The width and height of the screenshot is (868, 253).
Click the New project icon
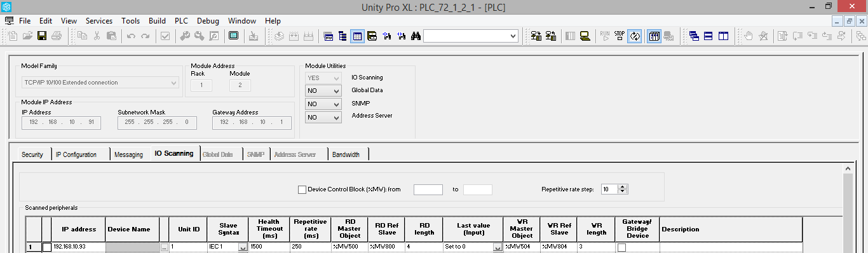(13, 36)
